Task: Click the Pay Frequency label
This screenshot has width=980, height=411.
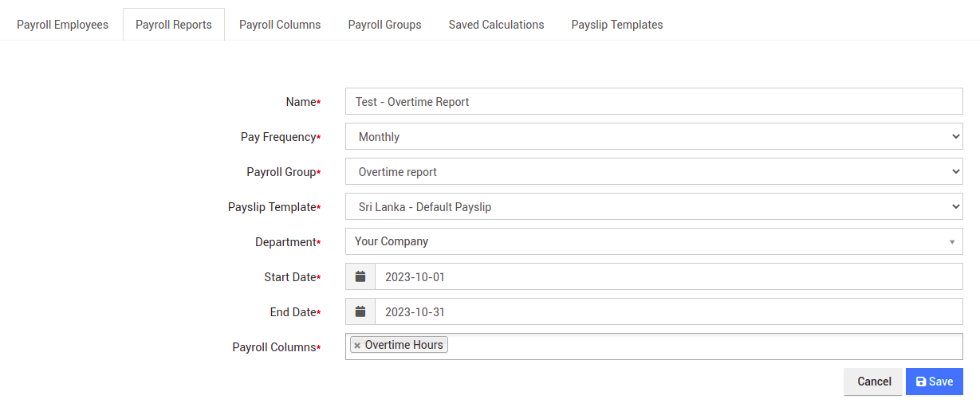Action: point(281,137)
